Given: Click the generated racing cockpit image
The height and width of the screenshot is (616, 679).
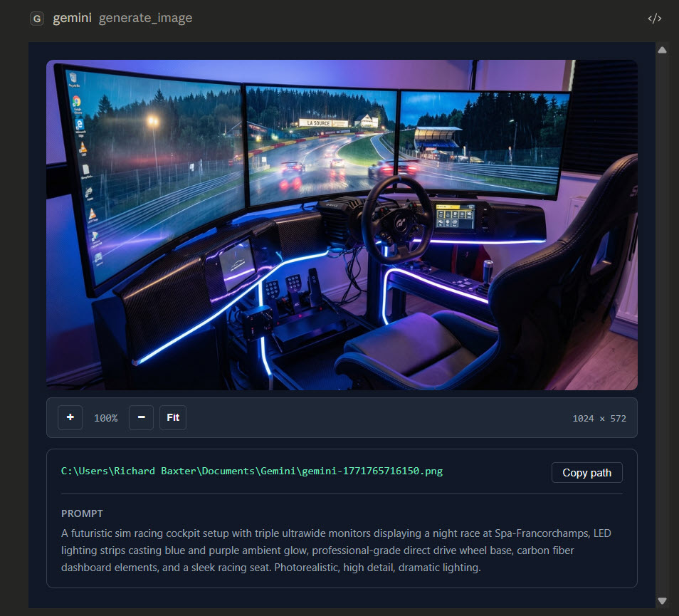Looking at the screenshot, I should (342, 224).
